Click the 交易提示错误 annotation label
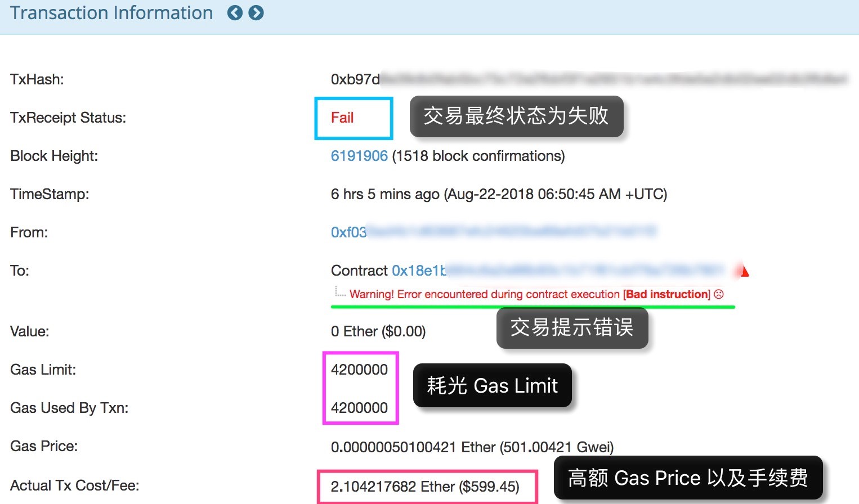The image size is (859, 504). coord(572,327)
